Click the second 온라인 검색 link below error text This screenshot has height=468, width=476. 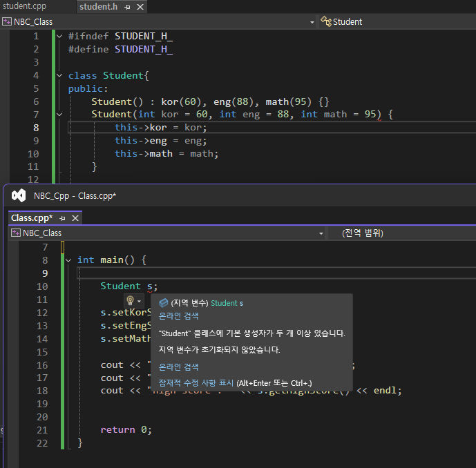pyautogui.click(x=178, y=367)
